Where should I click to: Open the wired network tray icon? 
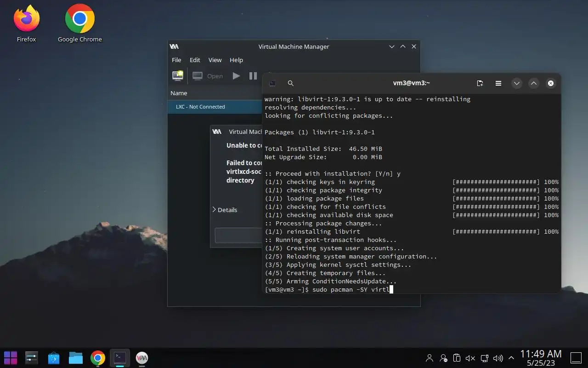[x=484, y=358]
